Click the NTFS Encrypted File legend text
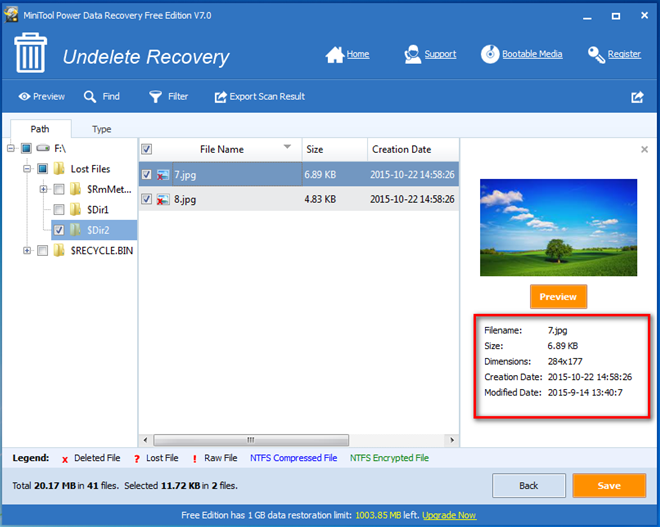Image resolution: width=660 pixels, height=527 pixels. click(389, 458)
